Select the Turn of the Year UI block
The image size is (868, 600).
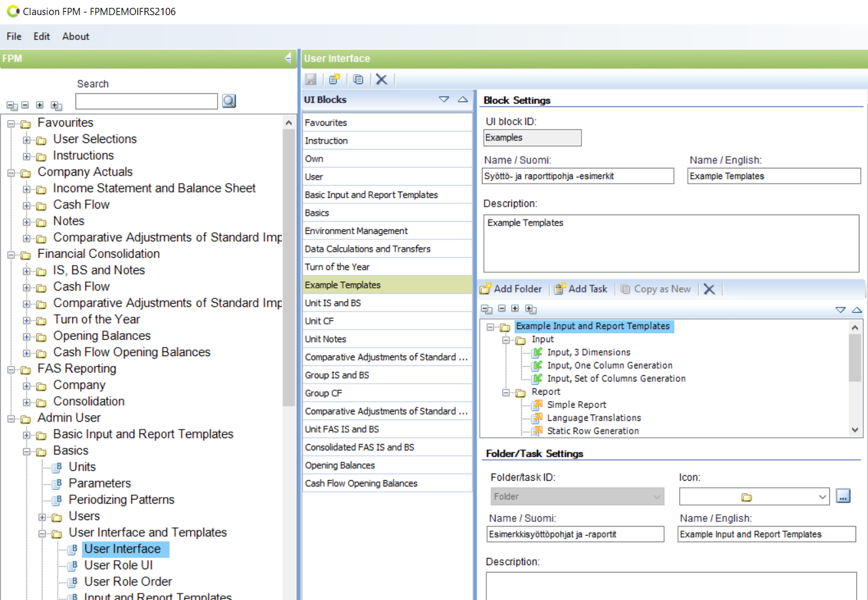(387, 267)
